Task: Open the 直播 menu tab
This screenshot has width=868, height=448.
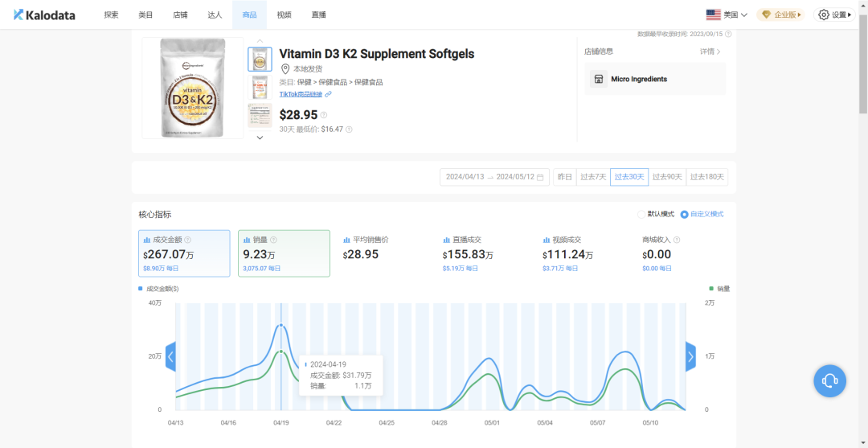Action: [319, 15]
